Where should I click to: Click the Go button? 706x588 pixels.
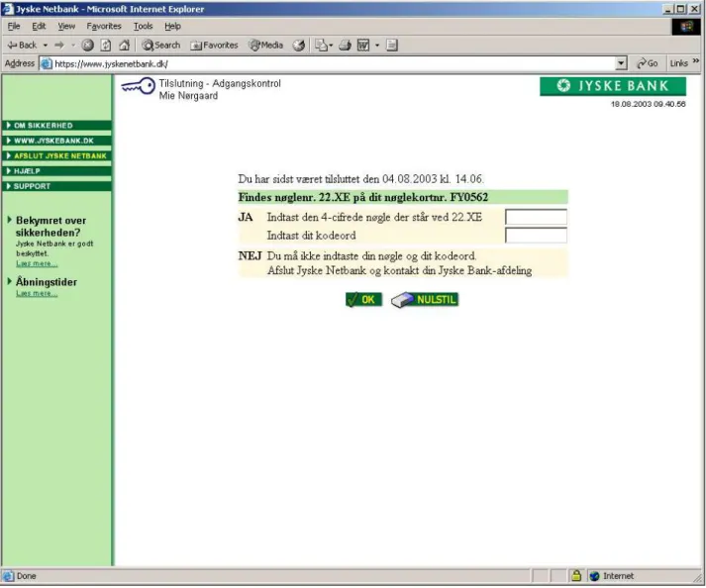point(647,63)
